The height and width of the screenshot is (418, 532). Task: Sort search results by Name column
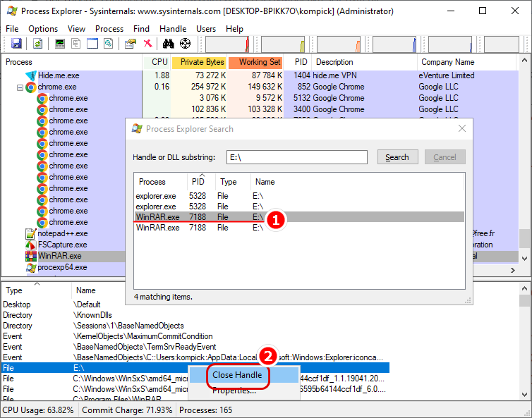[357, 182]
